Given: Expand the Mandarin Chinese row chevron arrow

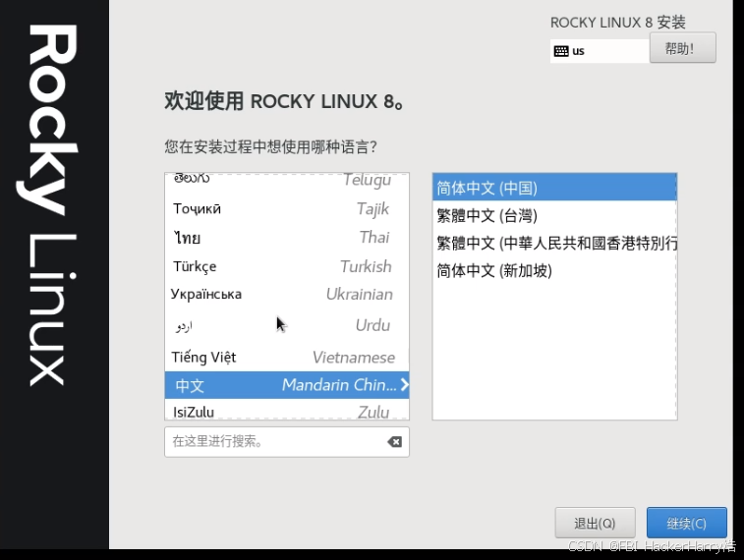Looking at the screenshot, I should (x=404, y=384).
